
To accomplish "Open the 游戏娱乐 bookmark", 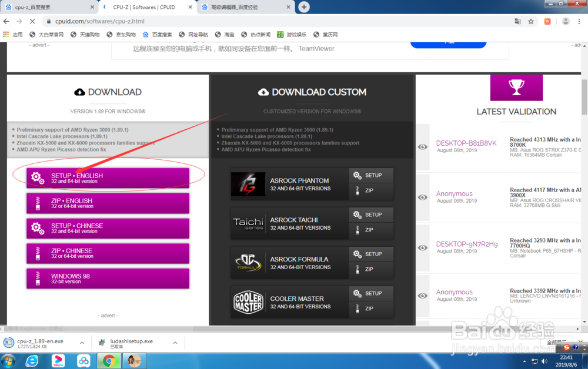I will coord(292,35).
